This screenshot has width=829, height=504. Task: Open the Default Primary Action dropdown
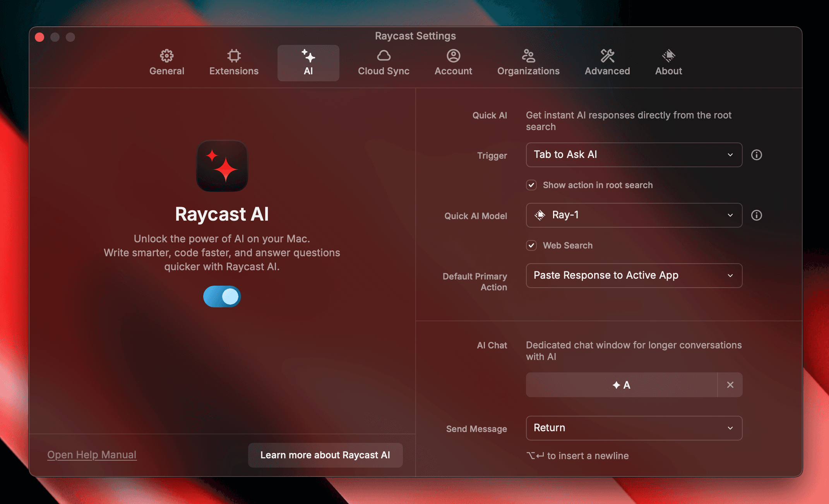tap(634, 276)
